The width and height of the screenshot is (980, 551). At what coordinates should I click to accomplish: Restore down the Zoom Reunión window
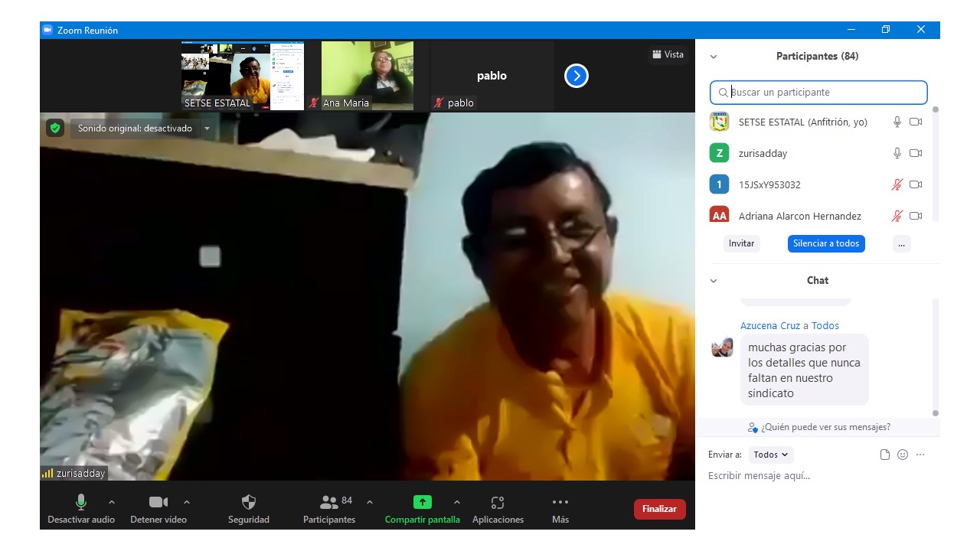[x=886, y=30]
